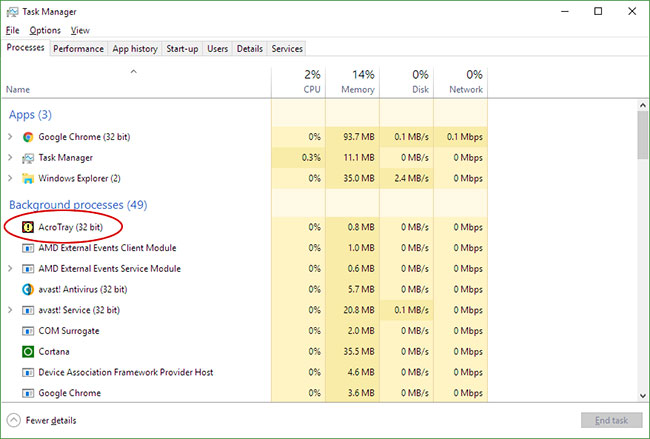Click the AcroTray process icon
The width and height of the screenshot is (650, 439).
pos(28,227)
